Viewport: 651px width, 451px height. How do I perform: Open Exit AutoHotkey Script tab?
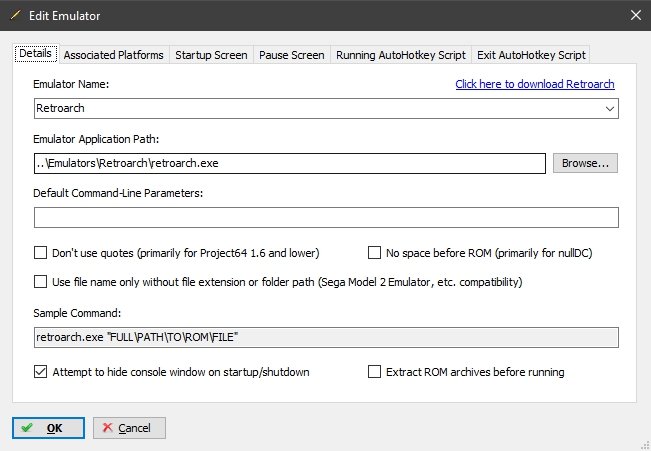[x=531, y=55]
